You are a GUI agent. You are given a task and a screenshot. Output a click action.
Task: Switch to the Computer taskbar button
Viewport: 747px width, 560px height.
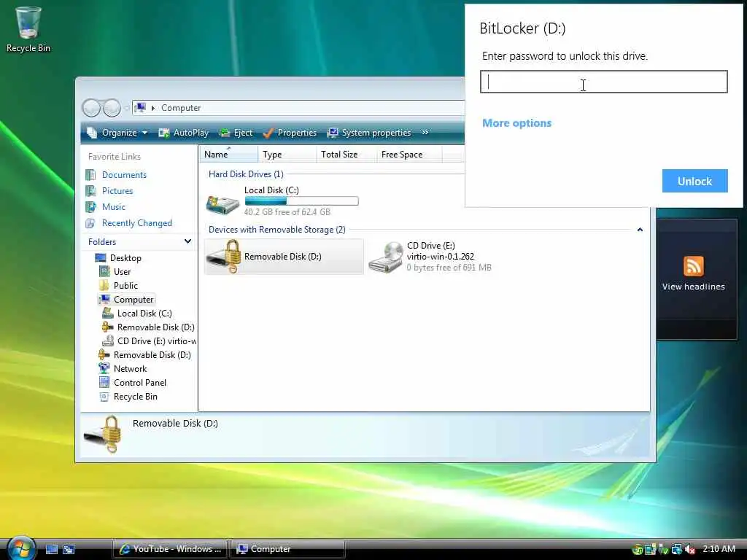(287, 549)
